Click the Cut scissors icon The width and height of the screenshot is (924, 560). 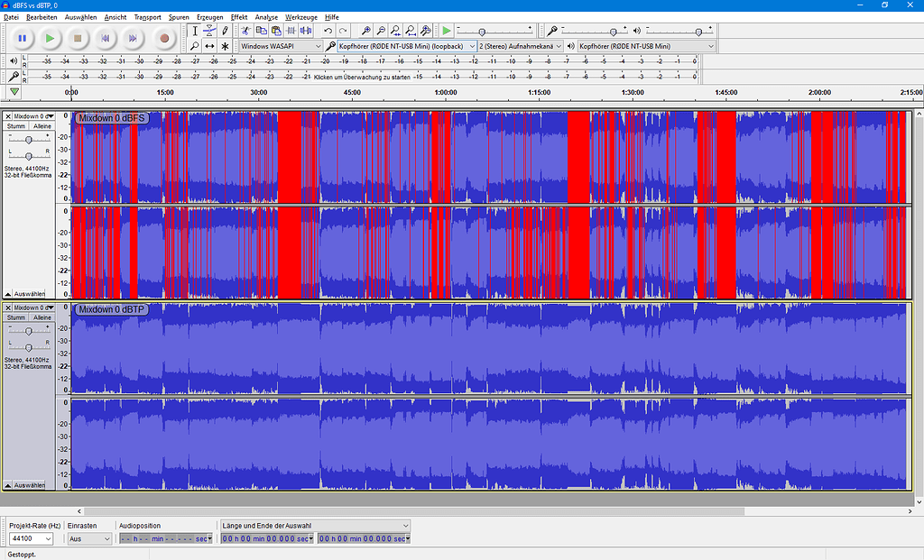click(246, 31)
